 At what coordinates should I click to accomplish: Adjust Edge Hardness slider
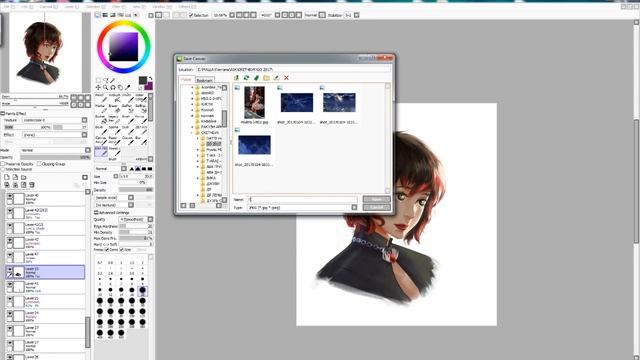point(136,226)
